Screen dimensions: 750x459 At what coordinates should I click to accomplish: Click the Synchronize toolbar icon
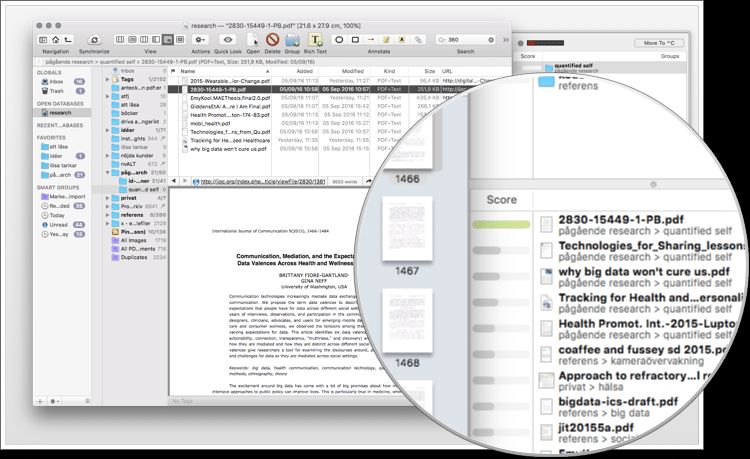pos(94,39)
